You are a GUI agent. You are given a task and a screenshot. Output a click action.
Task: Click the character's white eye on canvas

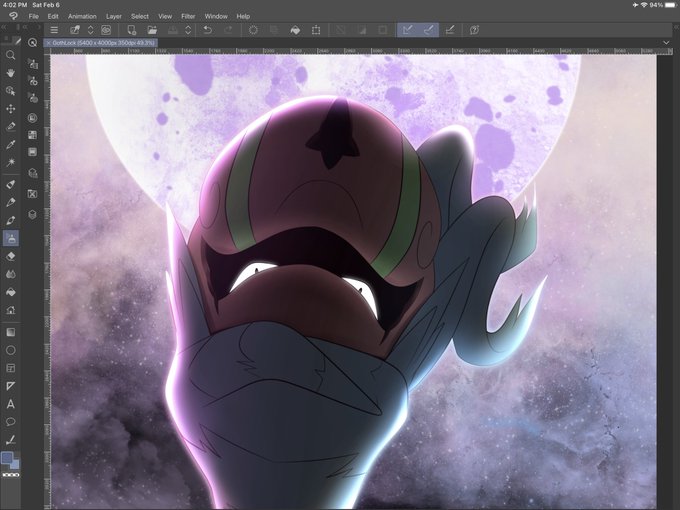(253, 275)
